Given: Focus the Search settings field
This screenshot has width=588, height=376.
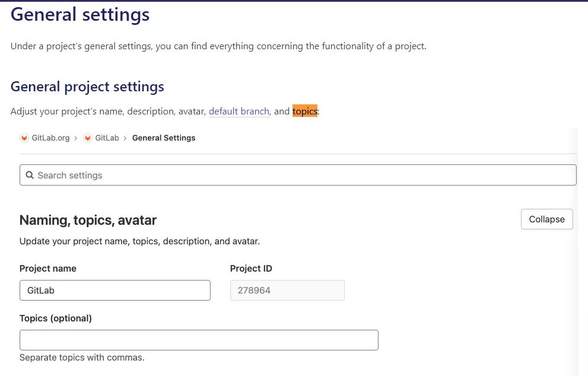Looking at the screenshot, I should click(x=298, y=175).
